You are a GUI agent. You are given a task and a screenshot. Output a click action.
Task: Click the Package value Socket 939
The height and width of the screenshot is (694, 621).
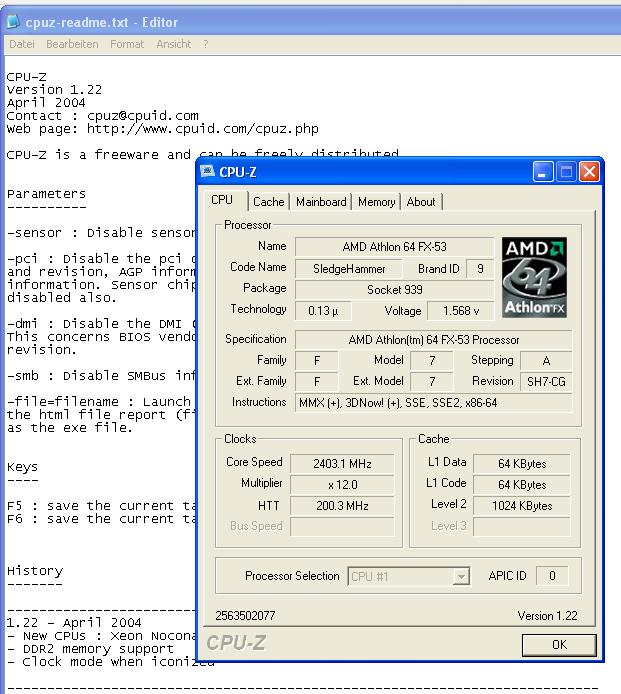tap(394, 289)
